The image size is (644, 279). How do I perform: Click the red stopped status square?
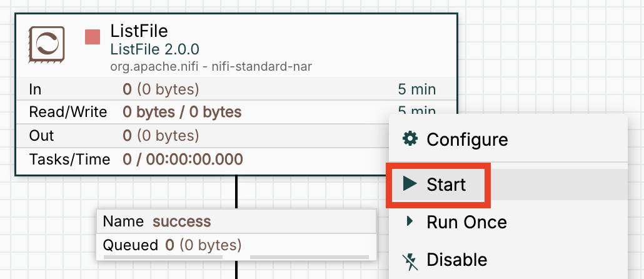[x=93, y=37]
